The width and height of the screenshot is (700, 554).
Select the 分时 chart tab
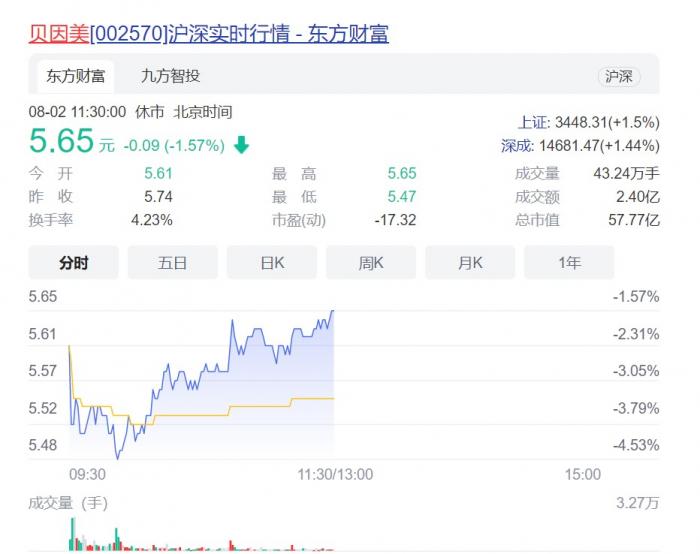74,262
